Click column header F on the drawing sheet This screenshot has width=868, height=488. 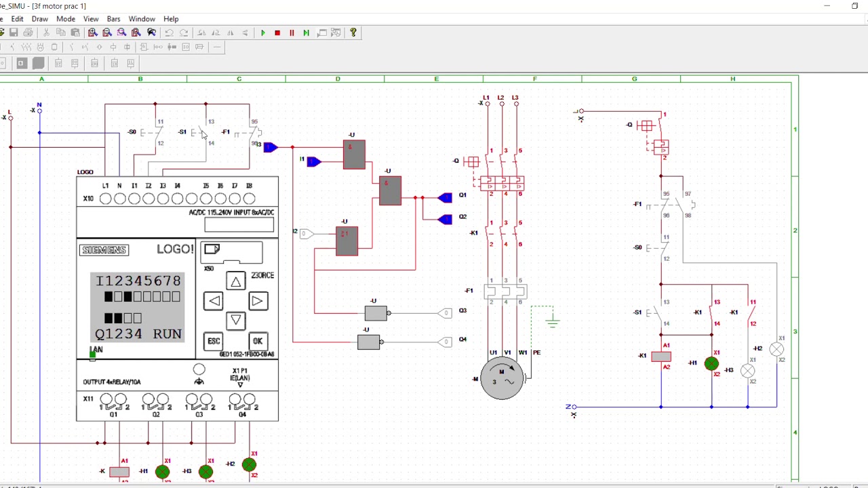point(534,79)
